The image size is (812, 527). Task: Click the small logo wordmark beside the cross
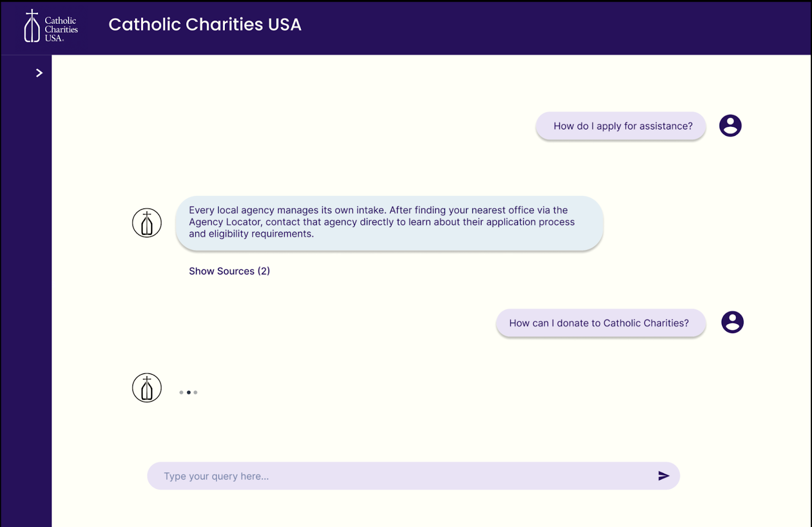pos(61,29)
